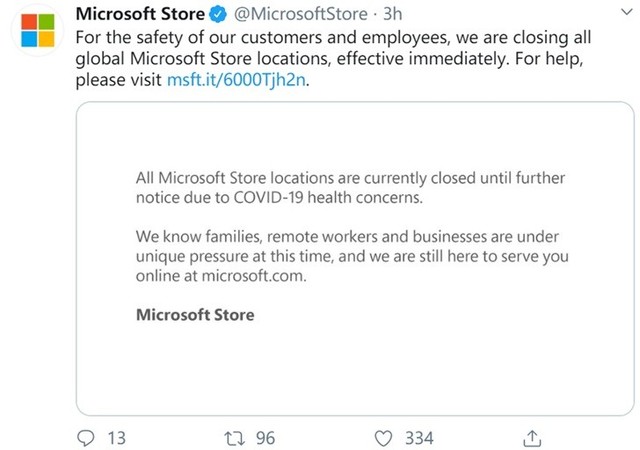Like the tweet with the heart icon
Image resolution: width=640 pixels, height=450 pixels.
(383, 439)
